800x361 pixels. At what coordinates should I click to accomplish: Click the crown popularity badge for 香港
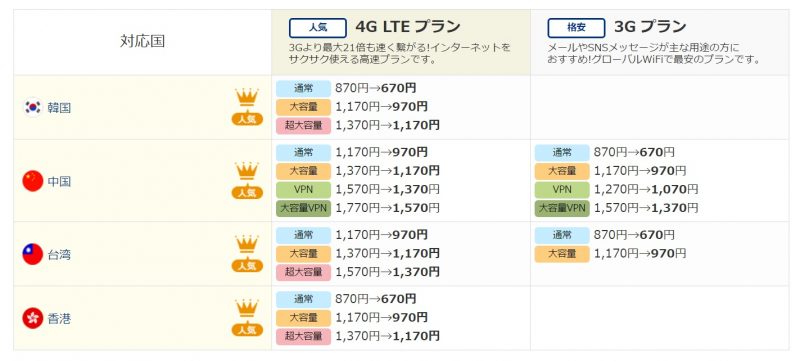247,318
